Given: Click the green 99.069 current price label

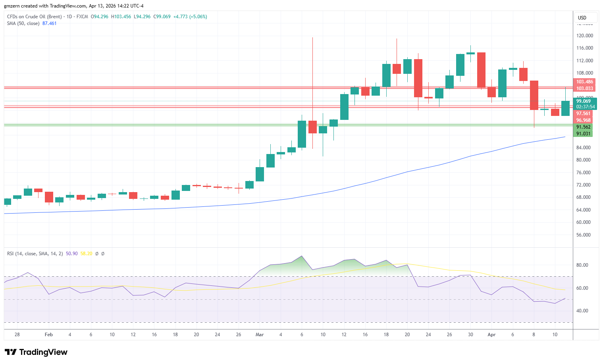Looking at the screenshot, I should click(585, 101).
